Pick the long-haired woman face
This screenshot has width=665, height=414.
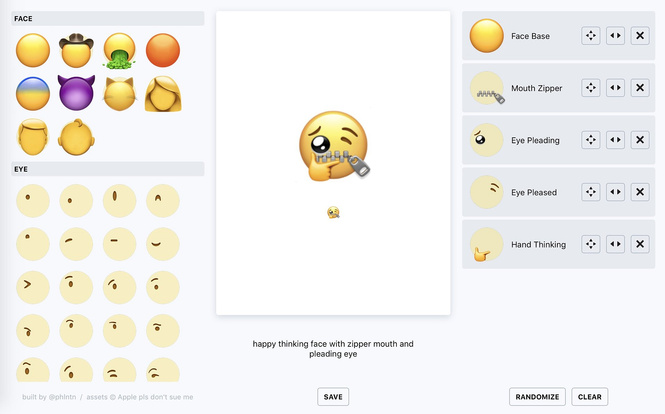click(163, 94)
